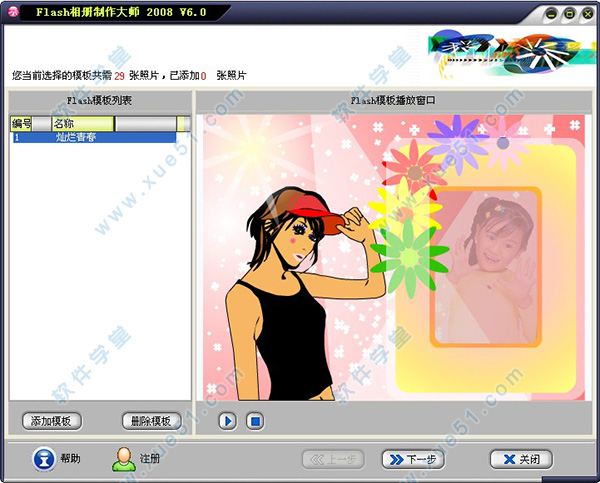Click the 添加模板 button
The width and height of the screenshot is (600, 483).
[52, 421]
